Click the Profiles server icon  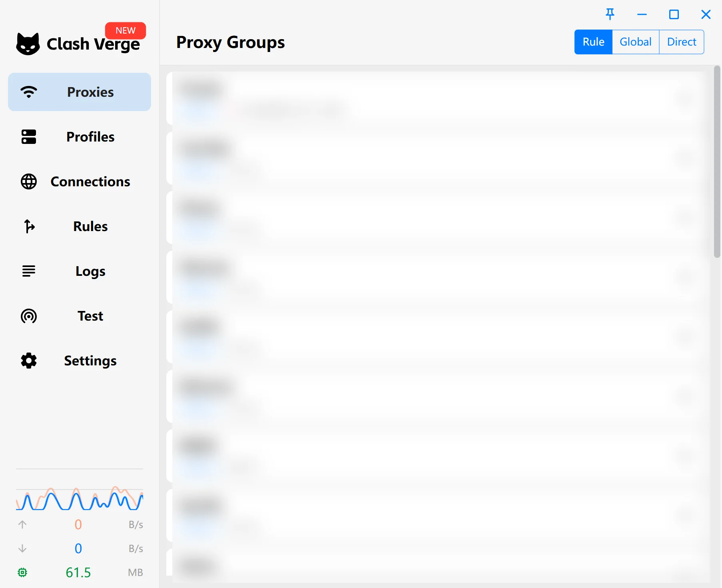point(29,137)
